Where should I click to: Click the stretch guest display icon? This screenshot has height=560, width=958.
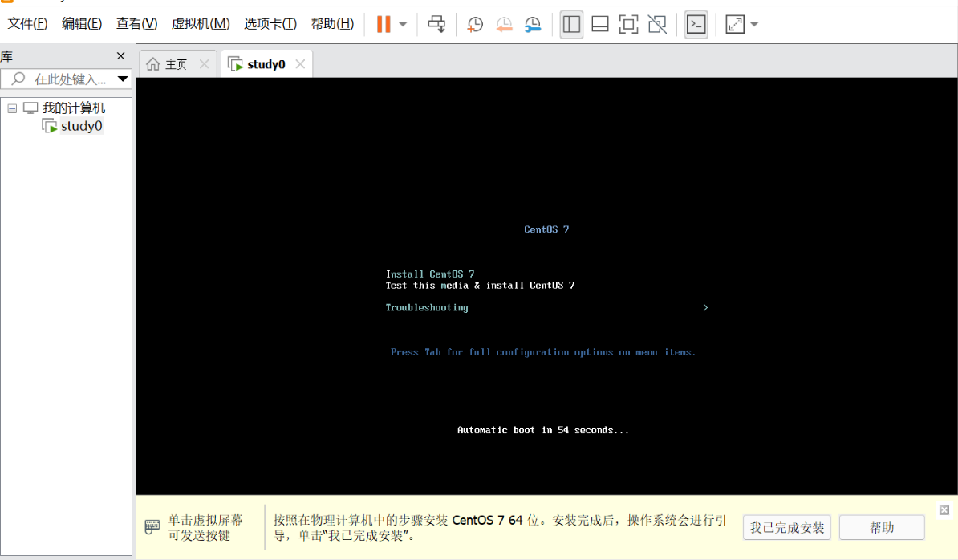click(734, 24)
